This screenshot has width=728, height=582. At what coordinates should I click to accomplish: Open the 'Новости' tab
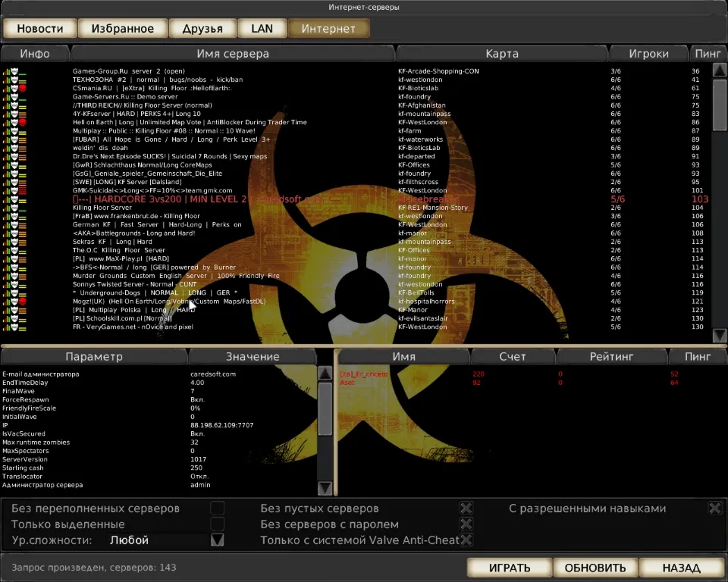pos(40,29)
